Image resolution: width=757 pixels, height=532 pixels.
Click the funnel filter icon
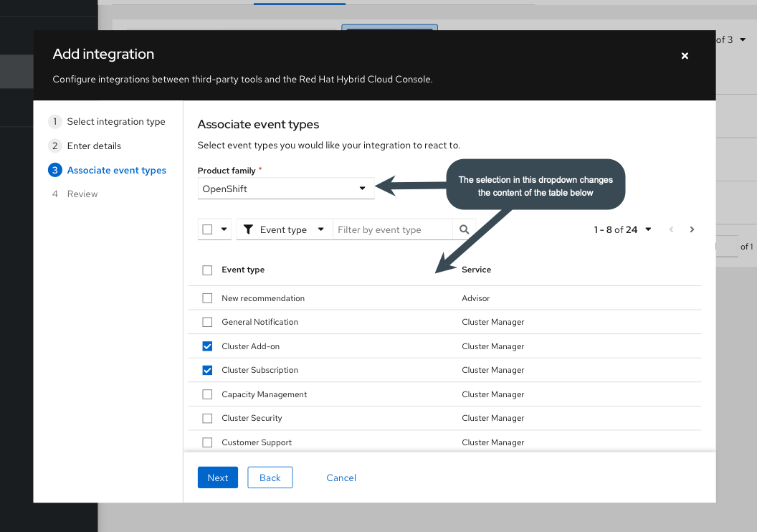[x=248, y=229]
